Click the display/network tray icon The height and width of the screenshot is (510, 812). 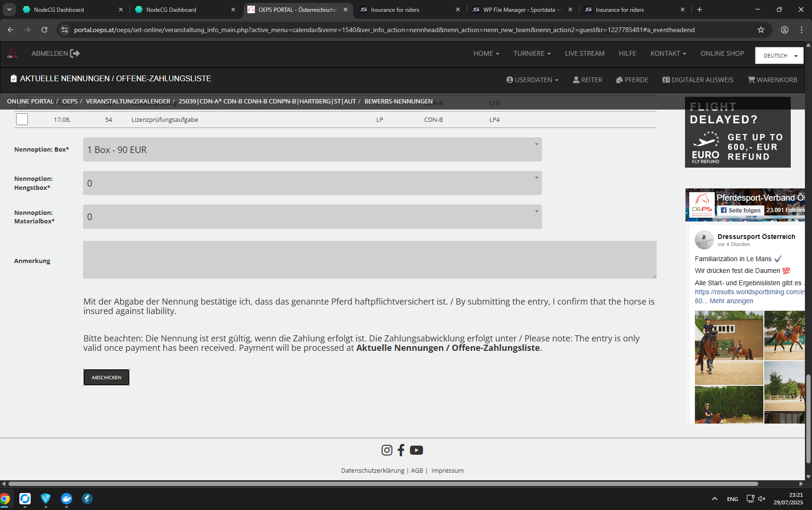(750, 499)
